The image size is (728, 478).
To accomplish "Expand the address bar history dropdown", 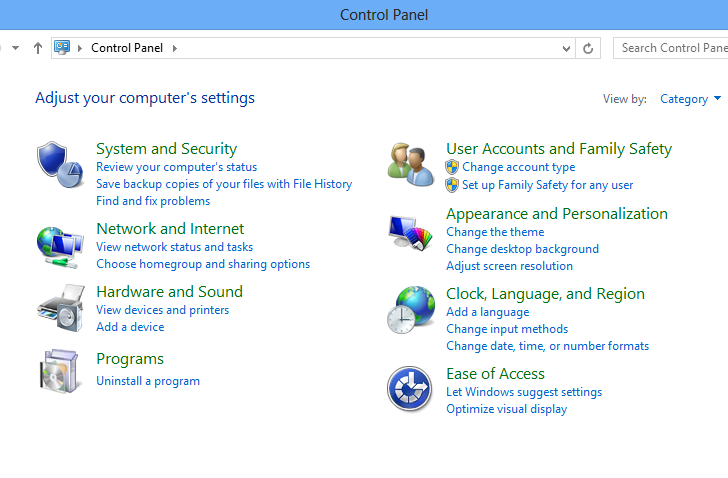I will tap(566, 48).
